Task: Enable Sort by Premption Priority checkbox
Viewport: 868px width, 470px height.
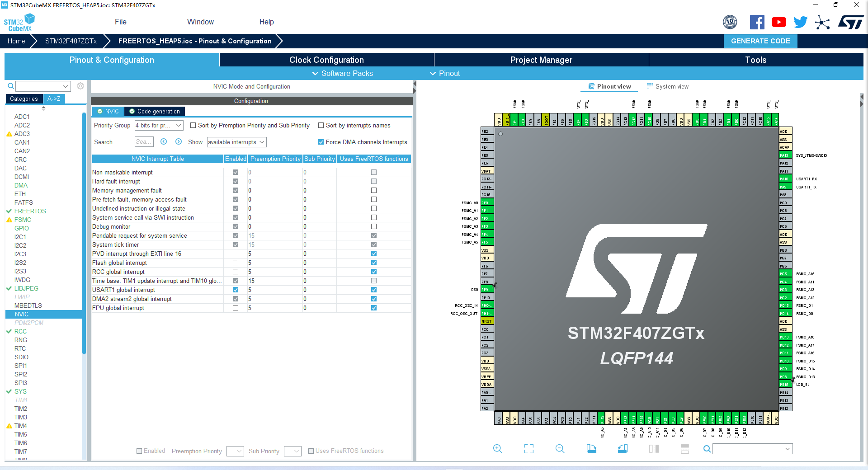Action: pyautogui.click(x=193, y=125)
